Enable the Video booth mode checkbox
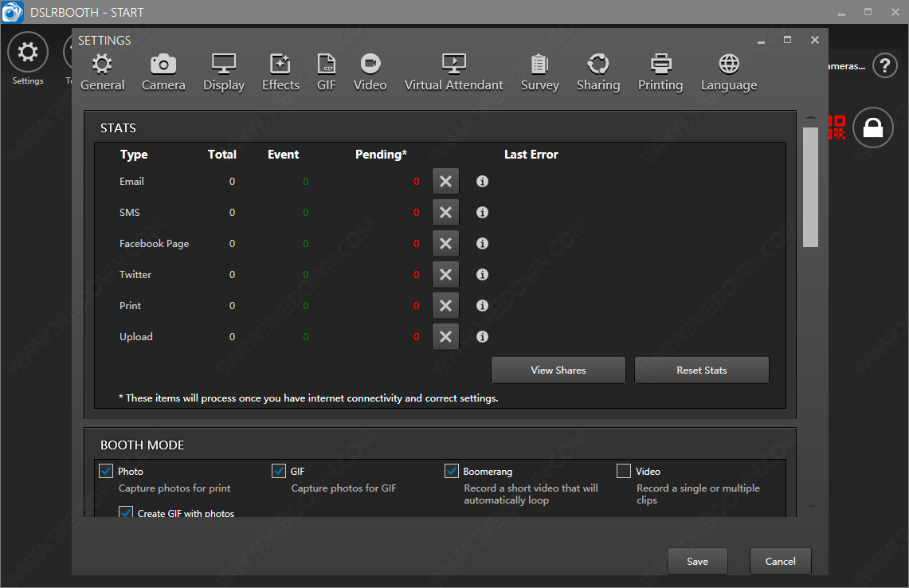 pos(624,471)
